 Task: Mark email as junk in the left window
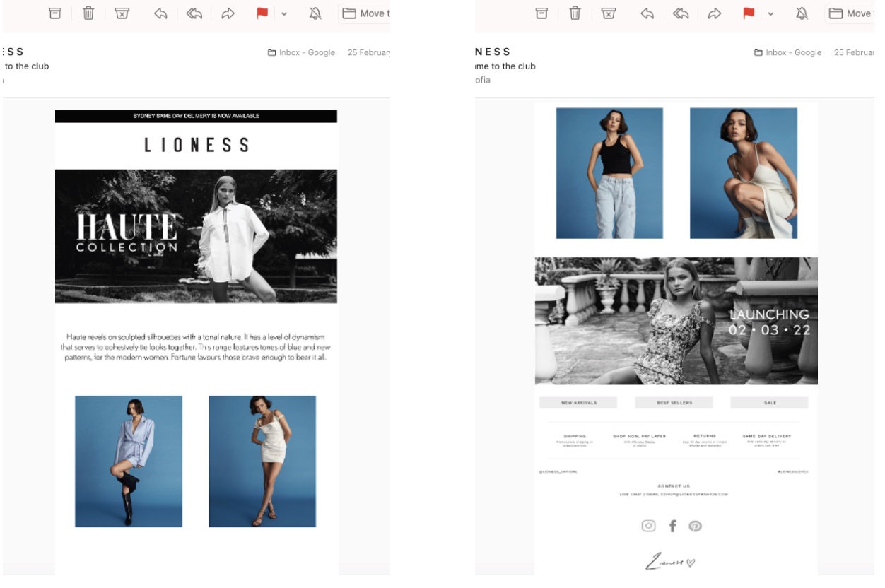point(122,13)
